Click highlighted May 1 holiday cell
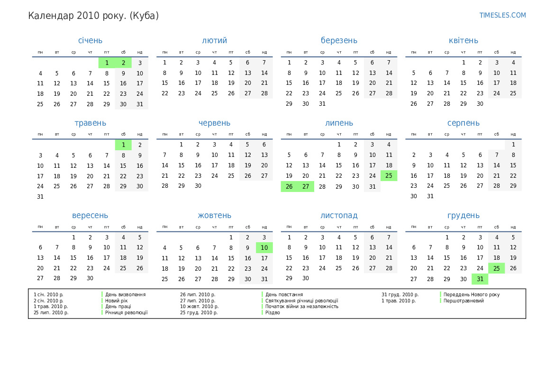This screenshot has height=392, width=554. tap(123, 145)
